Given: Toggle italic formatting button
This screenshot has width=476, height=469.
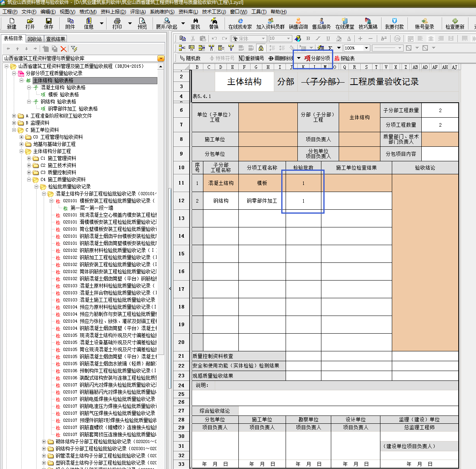Looking at the screenshot, I should pyautogui.click(x=318, y=39).
